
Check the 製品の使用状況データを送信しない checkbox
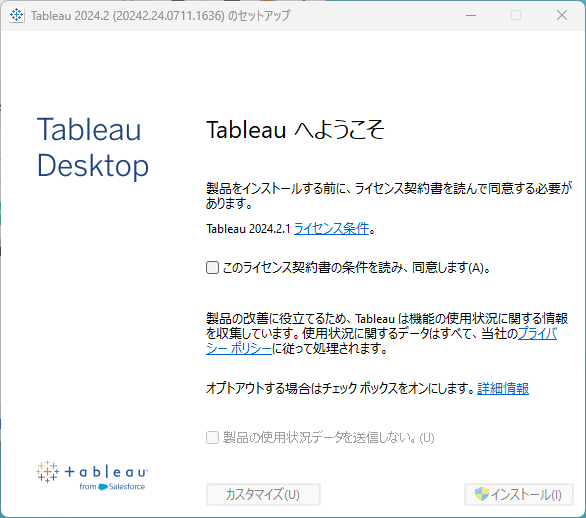point(212,437)
